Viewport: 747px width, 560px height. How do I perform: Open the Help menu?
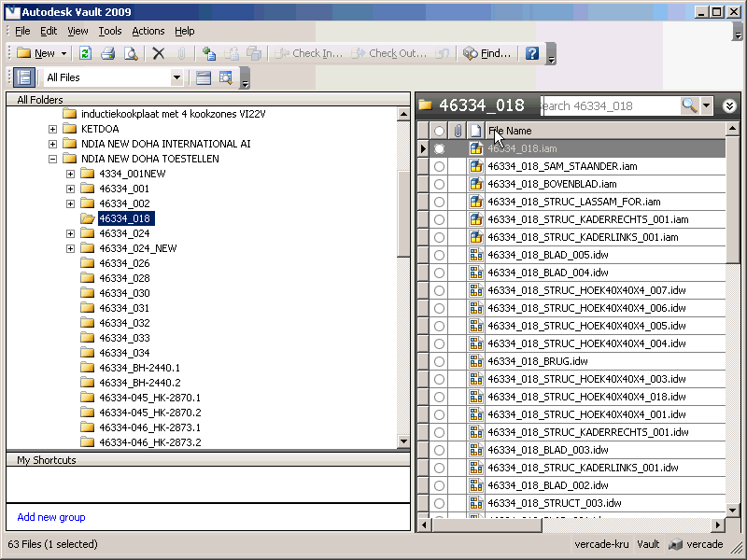tap(184, 31)
